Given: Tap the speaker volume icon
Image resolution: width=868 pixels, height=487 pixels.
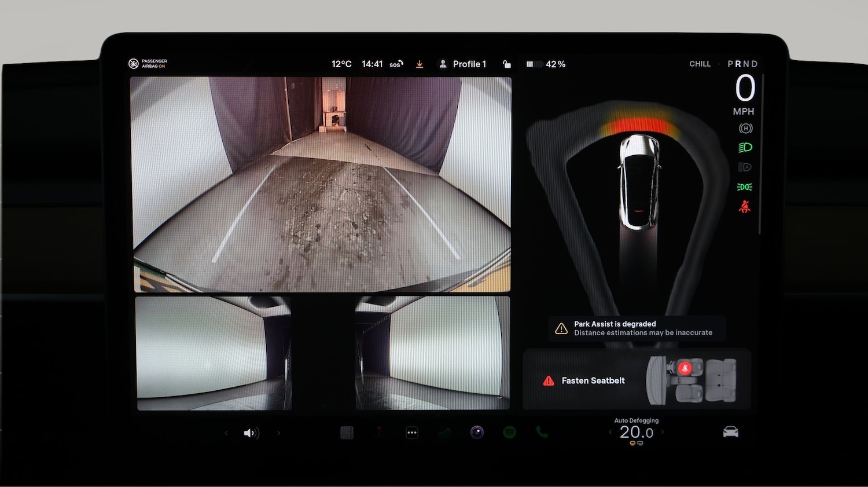Looking at the screenshot, I should pyautogui.click(x=251, y=433).
